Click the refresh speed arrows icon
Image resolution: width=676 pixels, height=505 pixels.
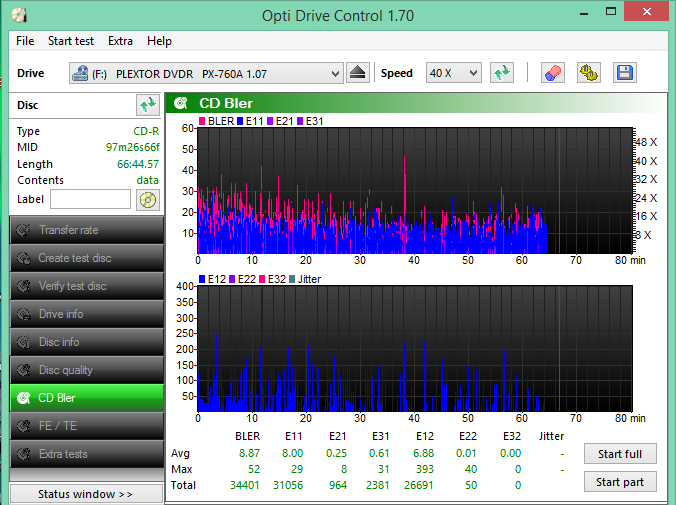[x=502, y=72]
